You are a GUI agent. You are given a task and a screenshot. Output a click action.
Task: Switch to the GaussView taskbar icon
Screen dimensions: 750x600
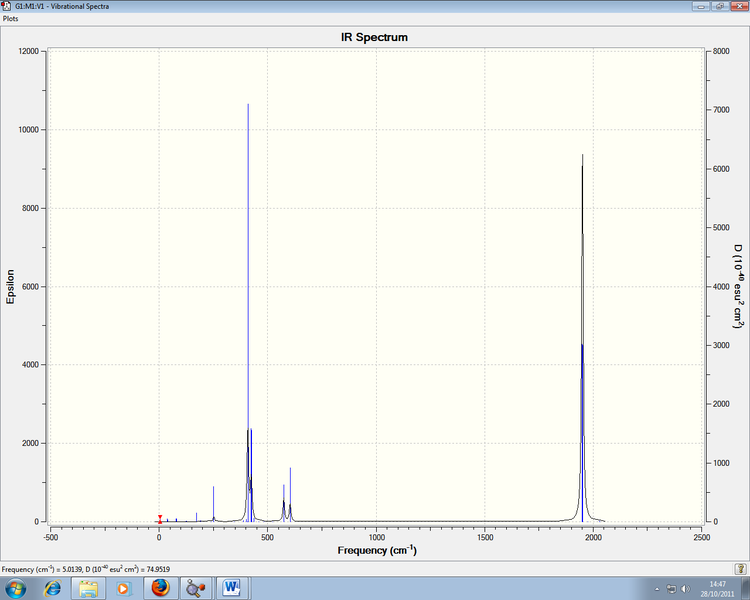(x=196, y=588)
